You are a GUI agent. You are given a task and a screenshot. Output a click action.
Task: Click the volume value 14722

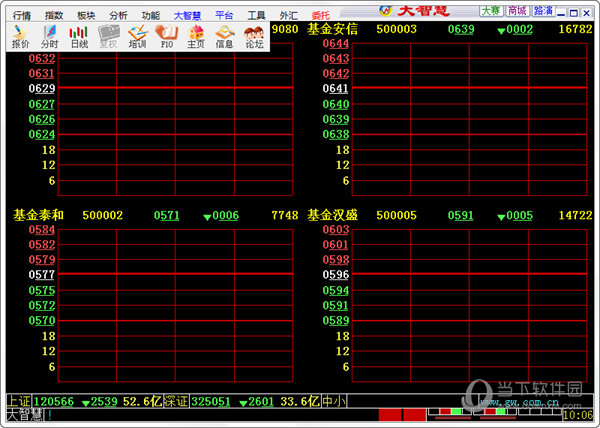(x=576, y=215)
